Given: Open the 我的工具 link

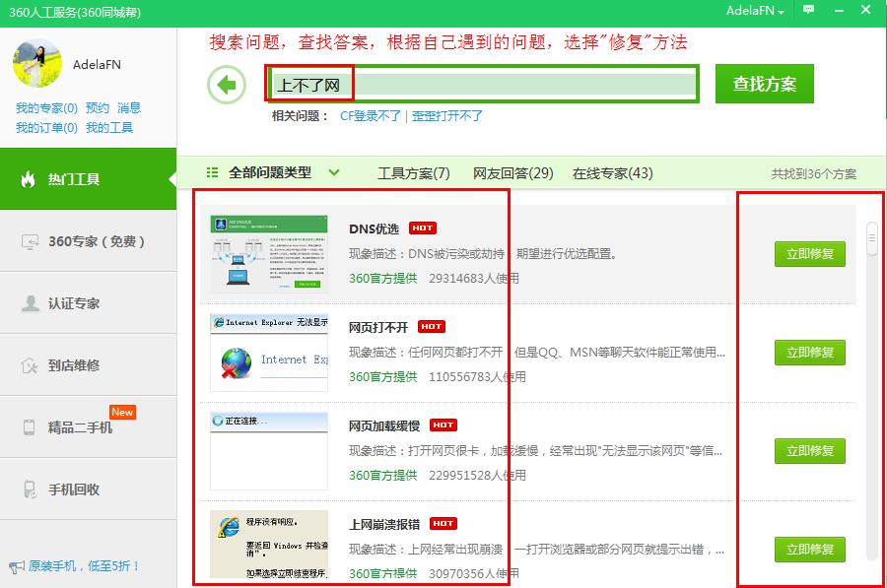Looking at the screenshot, I should [109, 128].
